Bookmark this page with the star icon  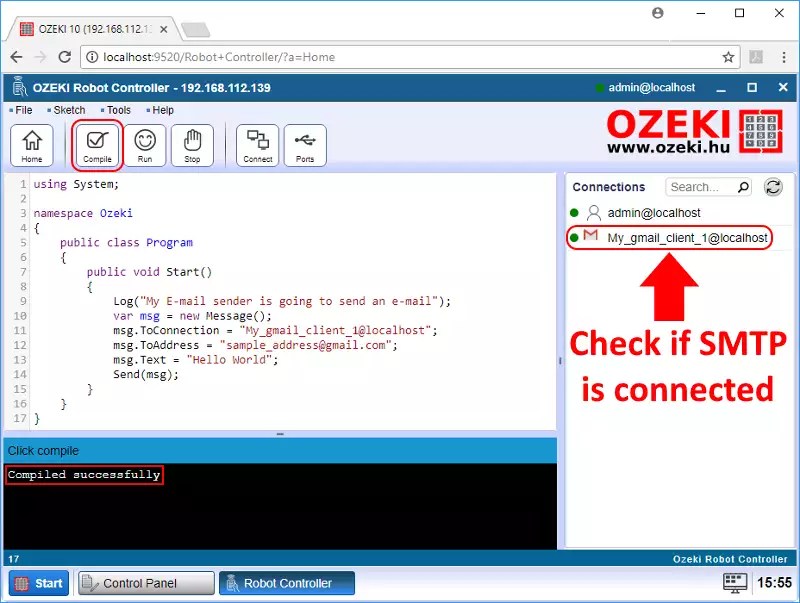[x=728, y=57]
